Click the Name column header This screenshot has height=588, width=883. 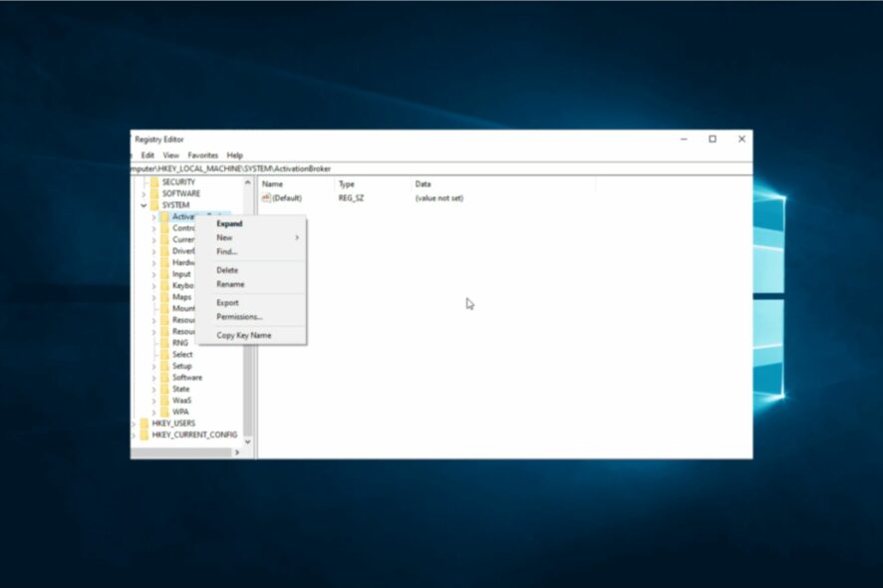(297, 184)
